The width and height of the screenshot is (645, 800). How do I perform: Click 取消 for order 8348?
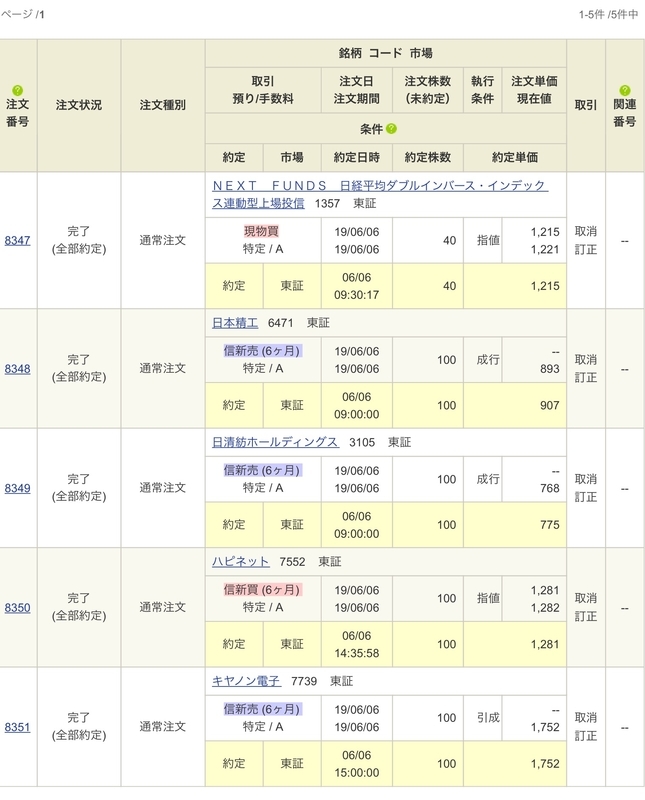586,360
